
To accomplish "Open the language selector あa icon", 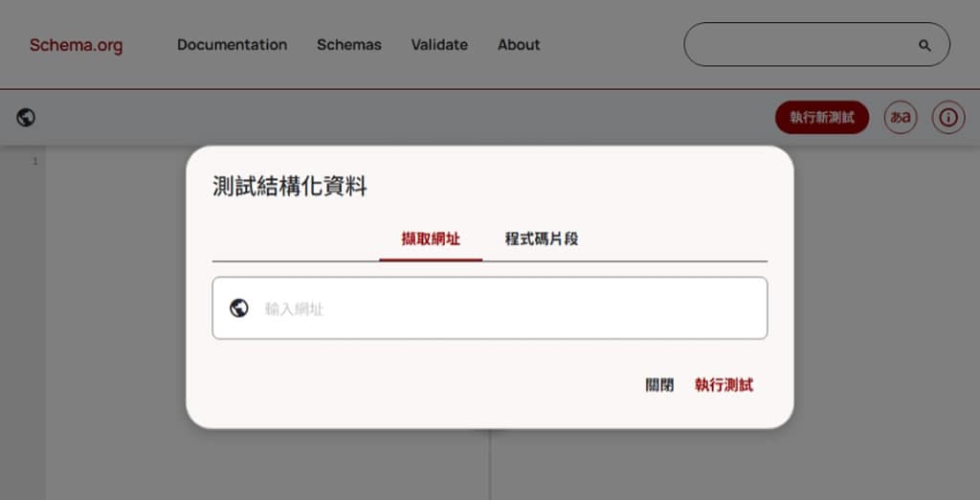I will point(900,118).
